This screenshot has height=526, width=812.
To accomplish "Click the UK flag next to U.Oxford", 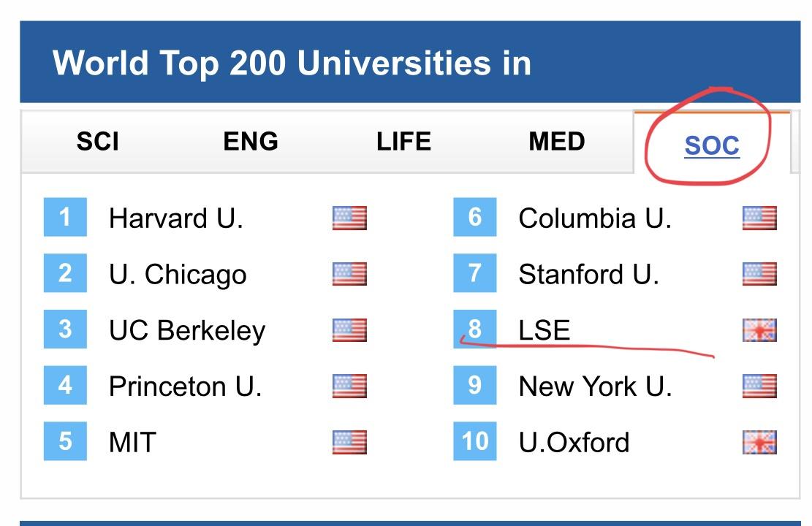I will 759,442.
